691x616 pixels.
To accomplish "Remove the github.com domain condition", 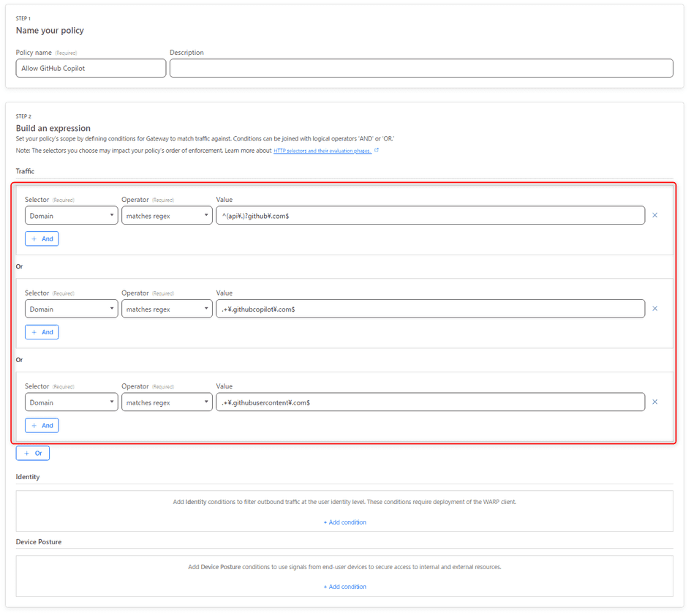I will (x=655, y=215).
